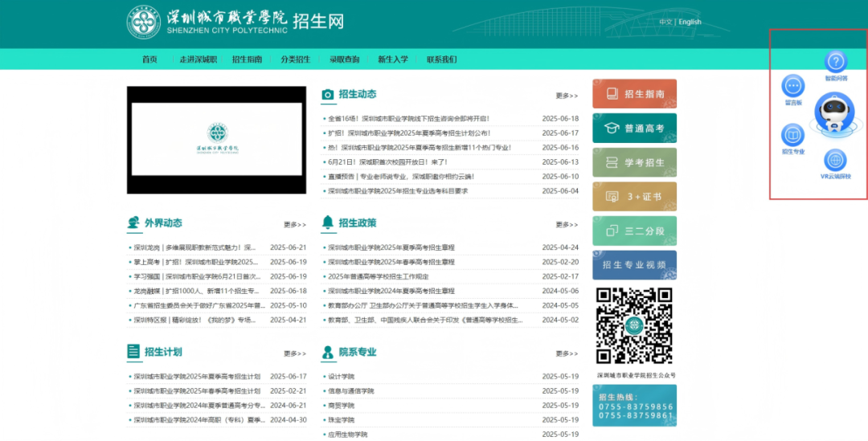Open the 招生专业 book icon
This screenshot has height=441, width=868.
pos(793,134)
